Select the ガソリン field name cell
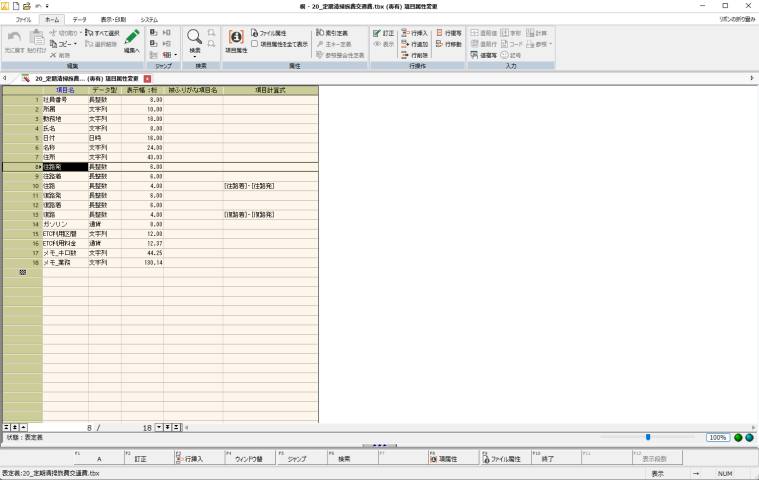This screenshot has height=480, width=759. (x=65, y=224)
